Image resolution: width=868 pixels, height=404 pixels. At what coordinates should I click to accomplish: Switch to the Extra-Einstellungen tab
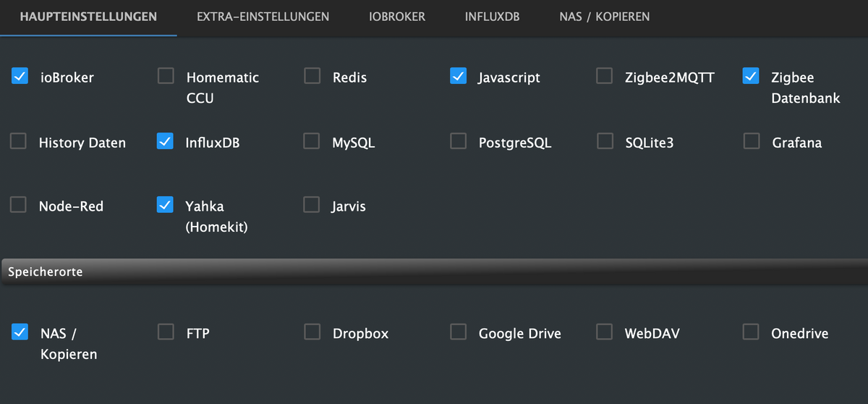pyautogui.click(x=263, y=16)
